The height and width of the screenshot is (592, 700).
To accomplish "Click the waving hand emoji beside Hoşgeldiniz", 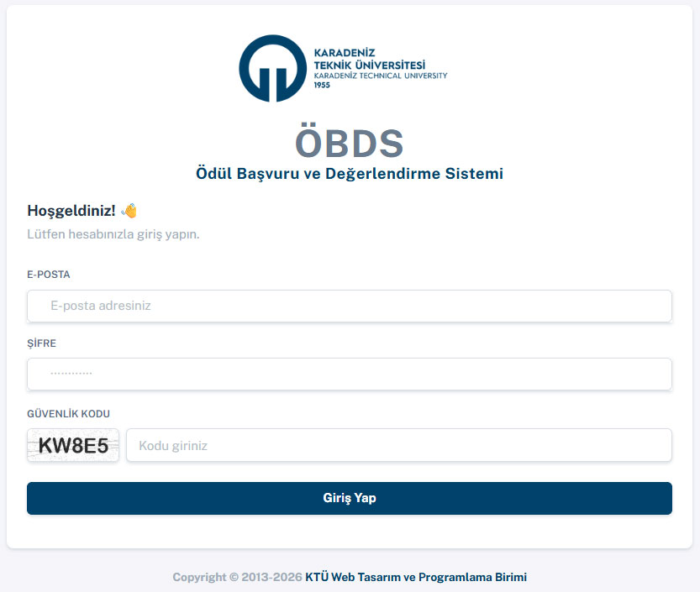I will (x=129, y=210).
